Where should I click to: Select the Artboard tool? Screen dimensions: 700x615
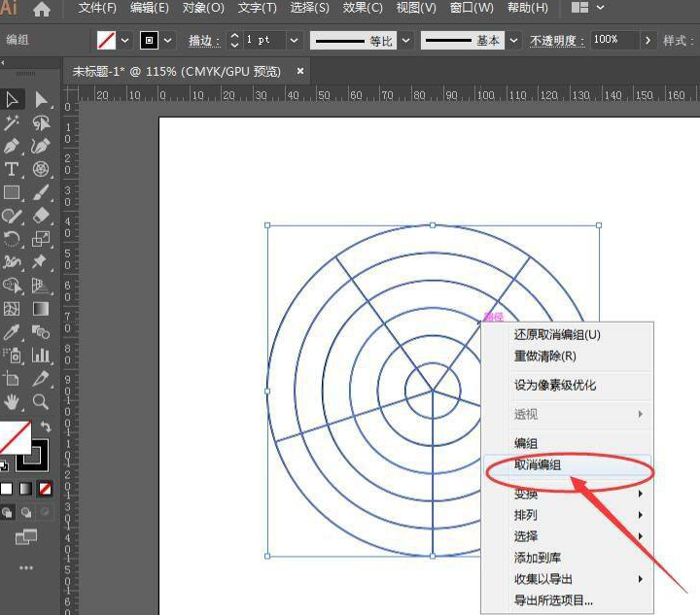(x=12, y=379)
